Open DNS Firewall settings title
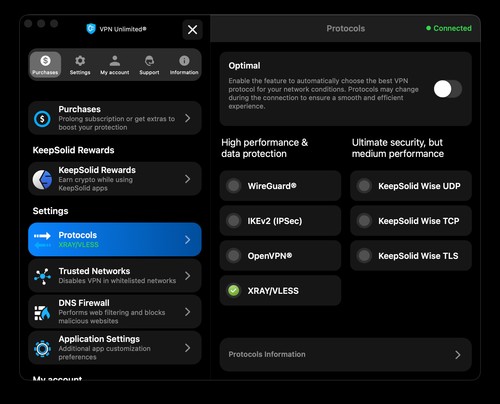Image resolution: width=500 pixels, height=404 pixels. click(x=84, y=303)
